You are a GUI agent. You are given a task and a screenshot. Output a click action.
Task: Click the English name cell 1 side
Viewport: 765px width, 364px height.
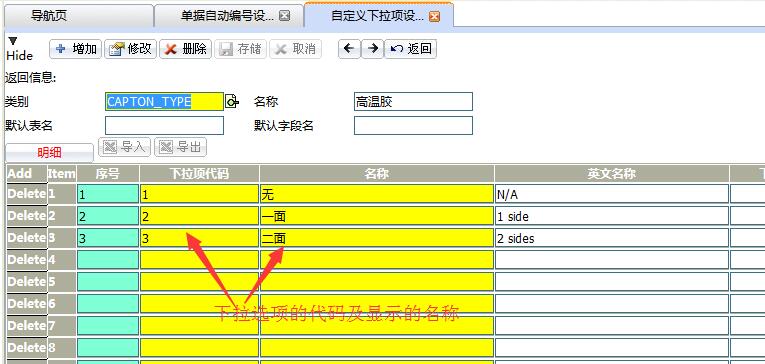coord(612,216)
